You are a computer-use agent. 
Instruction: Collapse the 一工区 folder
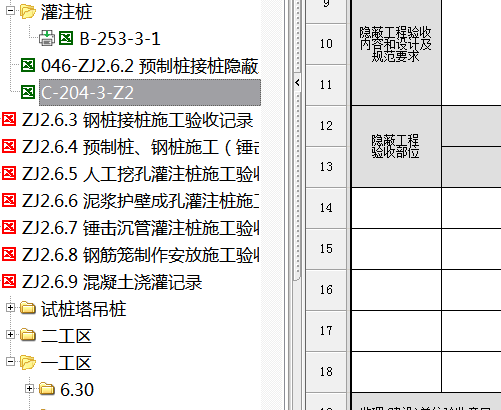10,361
